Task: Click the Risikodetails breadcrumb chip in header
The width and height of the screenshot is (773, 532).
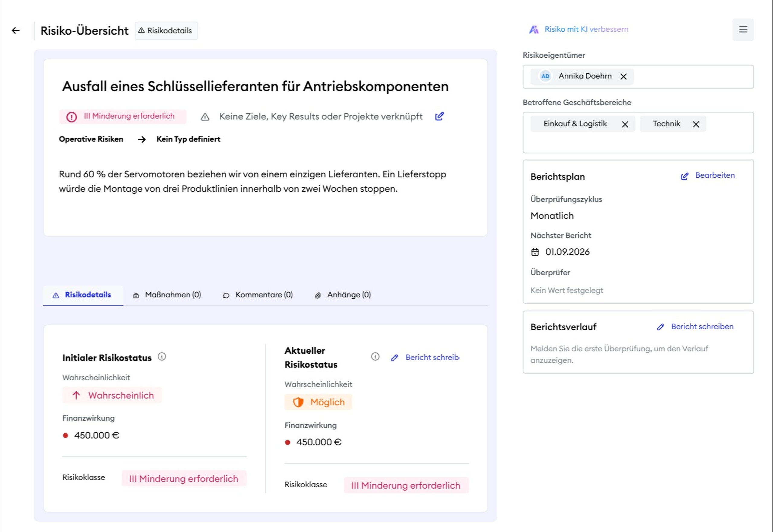Action: pyautogui.click(x=166, y=31)
